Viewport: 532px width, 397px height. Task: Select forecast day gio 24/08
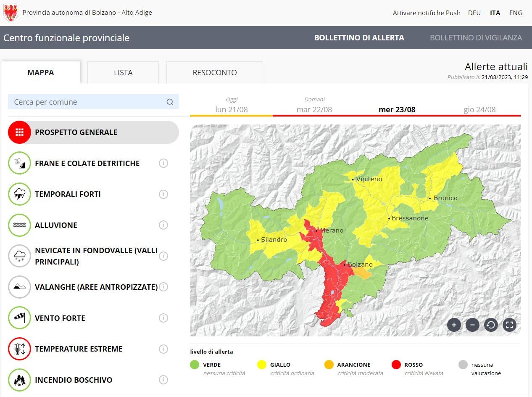[x=479, y=110]
